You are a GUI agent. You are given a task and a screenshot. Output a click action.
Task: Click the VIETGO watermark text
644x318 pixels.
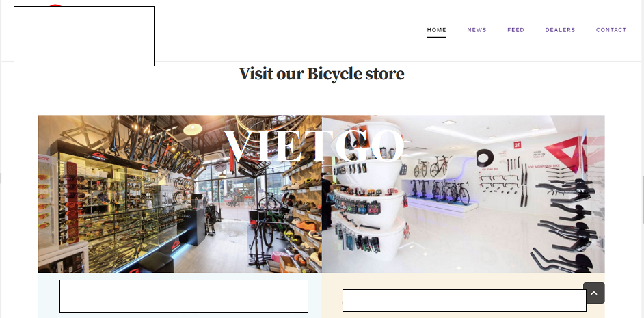(x=314, y=146)
